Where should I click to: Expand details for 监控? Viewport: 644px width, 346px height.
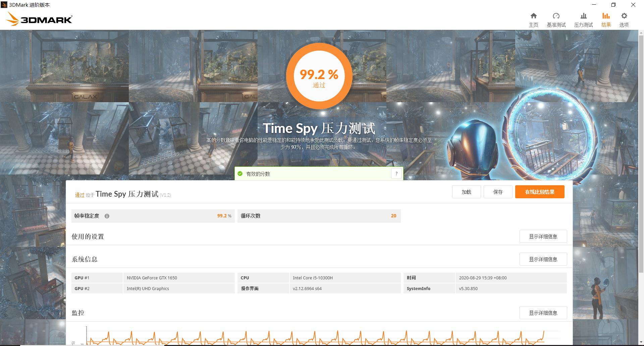pos(543,313)
